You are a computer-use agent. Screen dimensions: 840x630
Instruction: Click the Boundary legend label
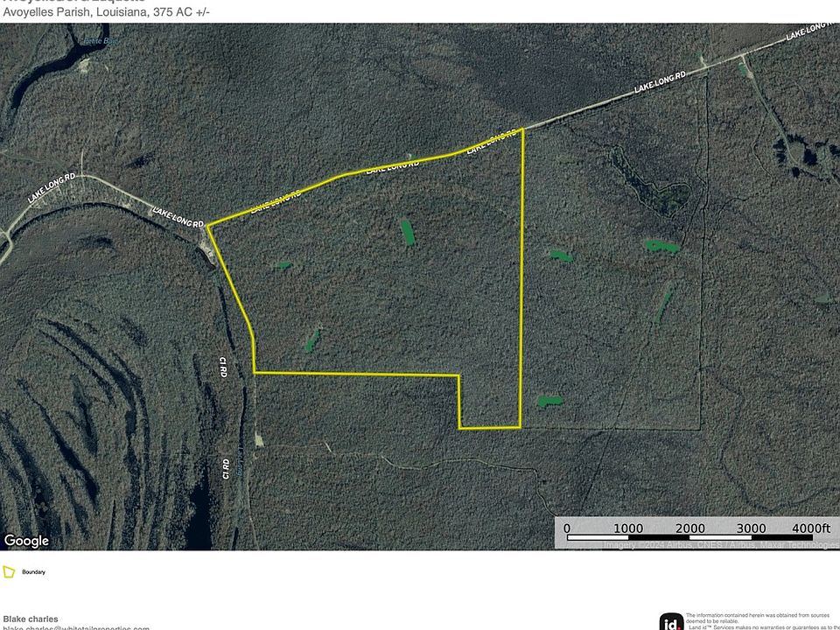pyautogui.click(x=35, y=572)
